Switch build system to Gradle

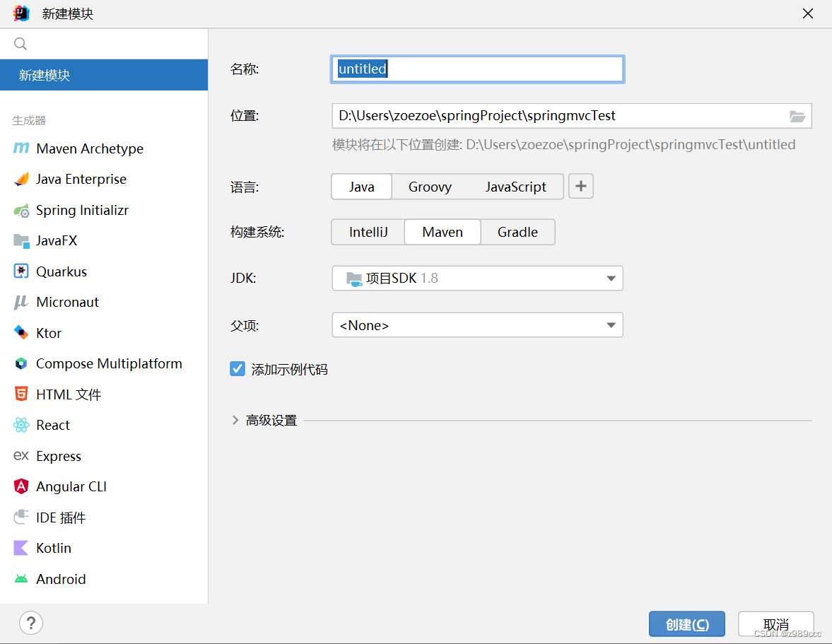coord(517,232)
